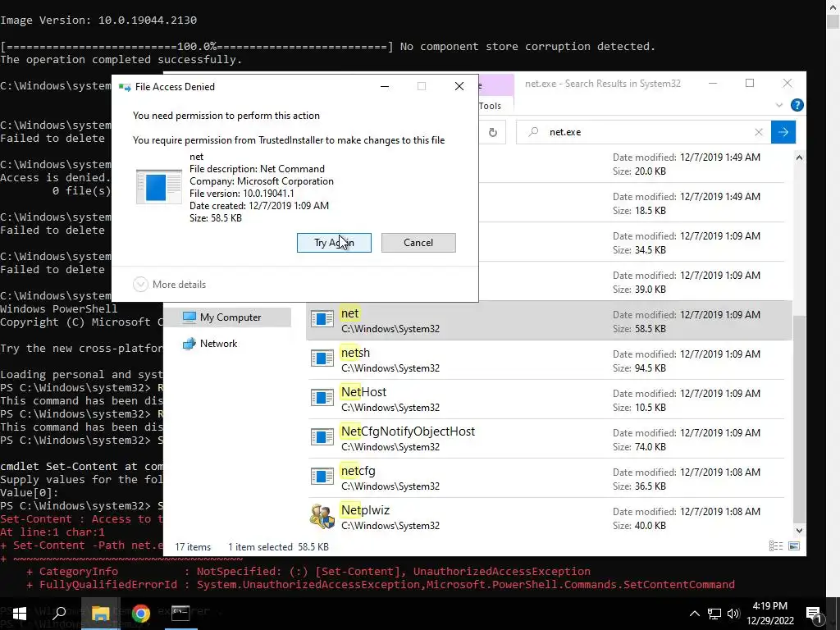Open the notification center icon
Screen dimensions: 840x630
click(x=815, y=614)
